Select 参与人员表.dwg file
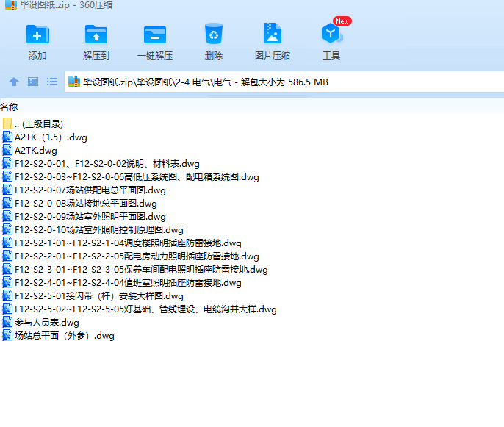Image resolution: width=504 pixels, height=427 pixels. point(46,323)
